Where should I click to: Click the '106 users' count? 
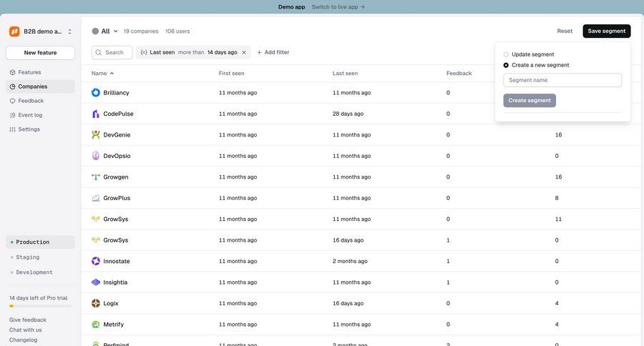pos(177,31)
